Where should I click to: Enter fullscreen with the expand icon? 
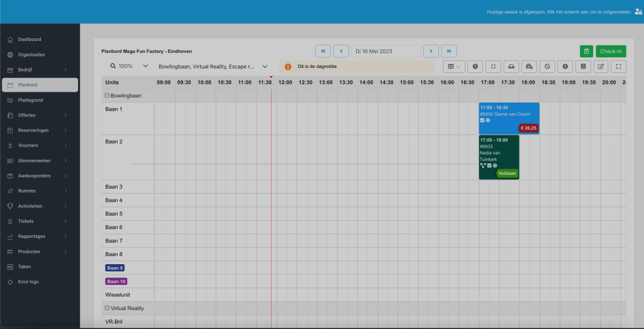[x=619, y=66]
